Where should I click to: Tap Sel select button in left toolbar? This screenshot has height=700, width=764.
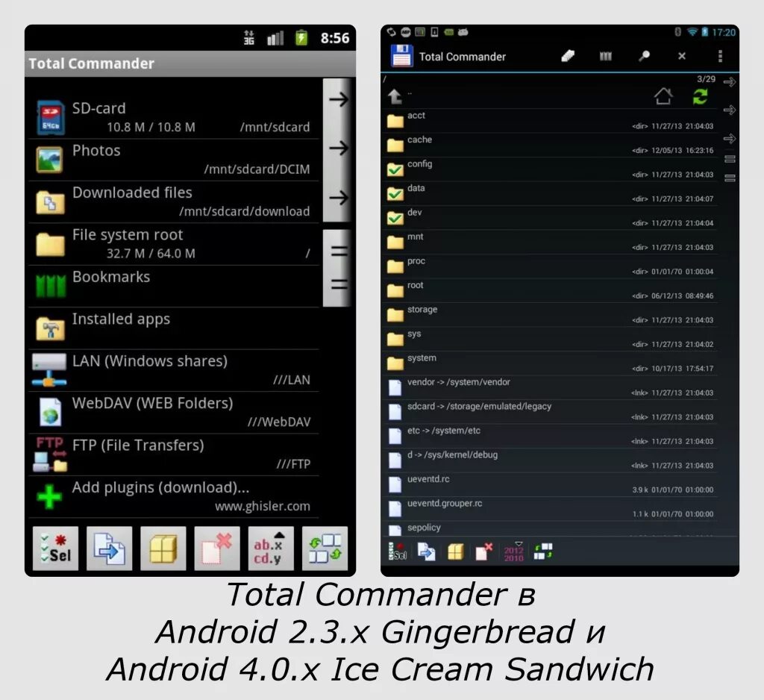(55, 549)
